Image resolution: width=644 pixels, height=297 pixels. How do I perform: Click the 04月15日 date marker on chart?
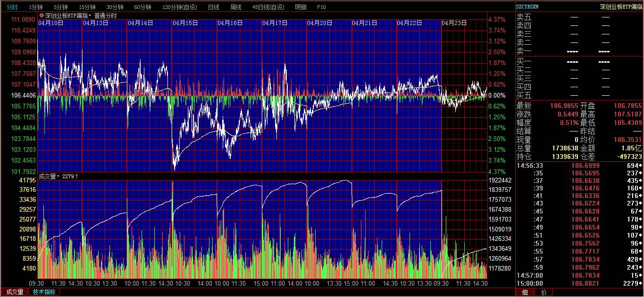[x=185, y=23]
